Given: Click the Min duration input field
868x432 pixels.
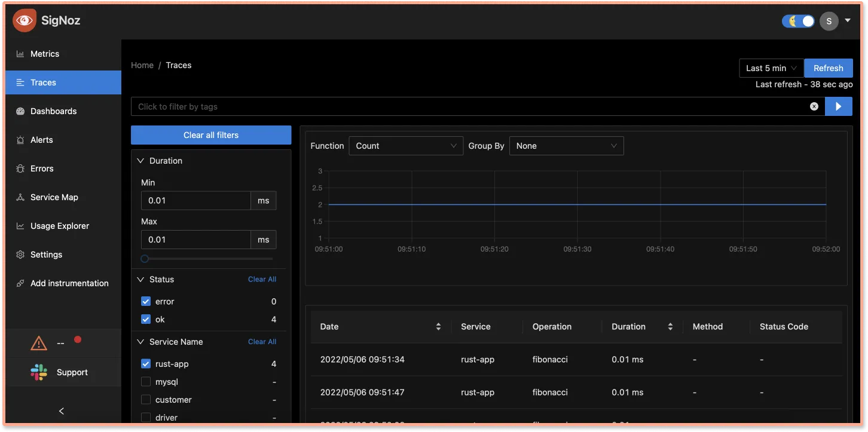Looking at the screenshot, I should click(196, 201).
